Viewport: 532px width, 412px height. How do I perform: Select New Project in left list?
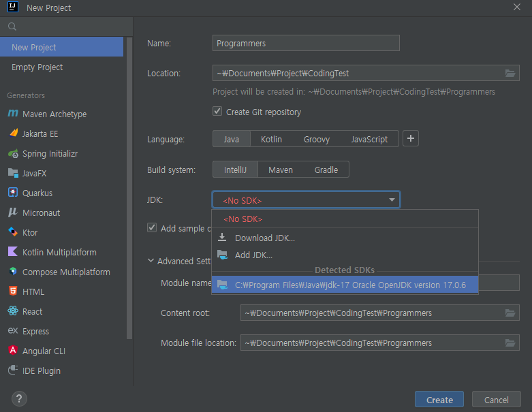pos(62,47)
